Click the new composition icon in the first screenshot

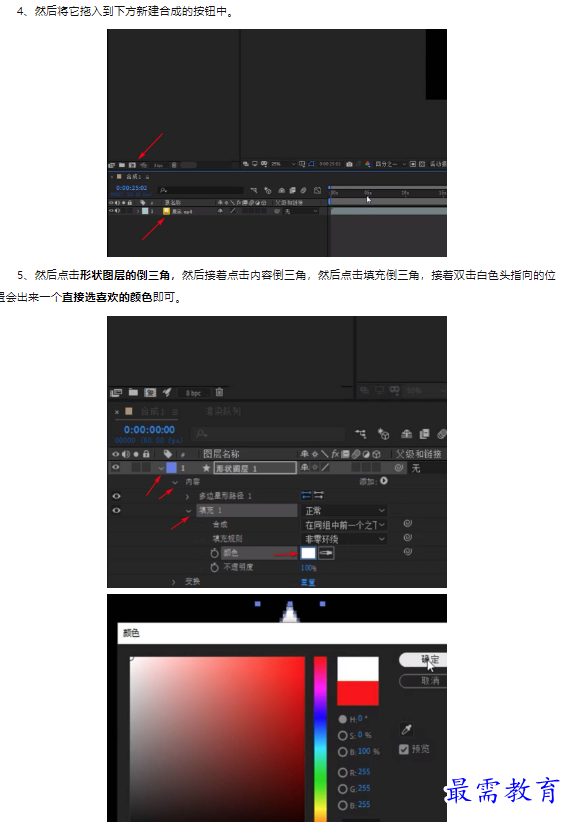coord(132,165)
